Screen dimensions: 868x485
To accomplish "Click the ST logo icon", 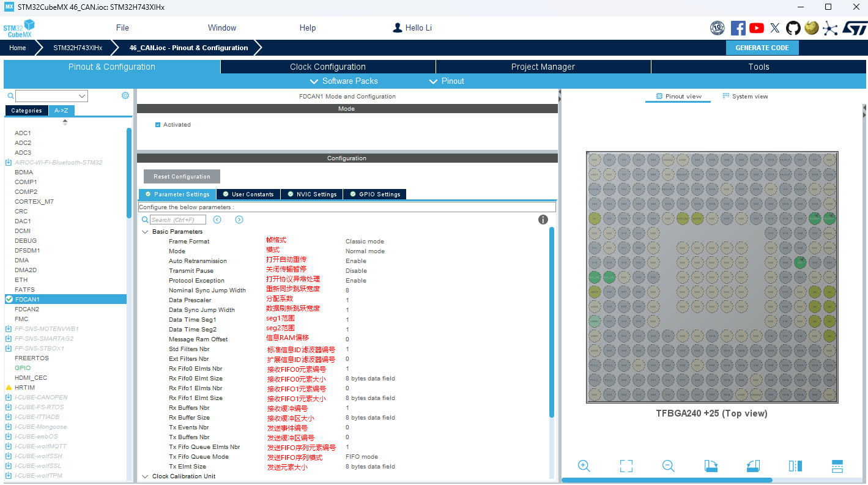I will [855, 28].
